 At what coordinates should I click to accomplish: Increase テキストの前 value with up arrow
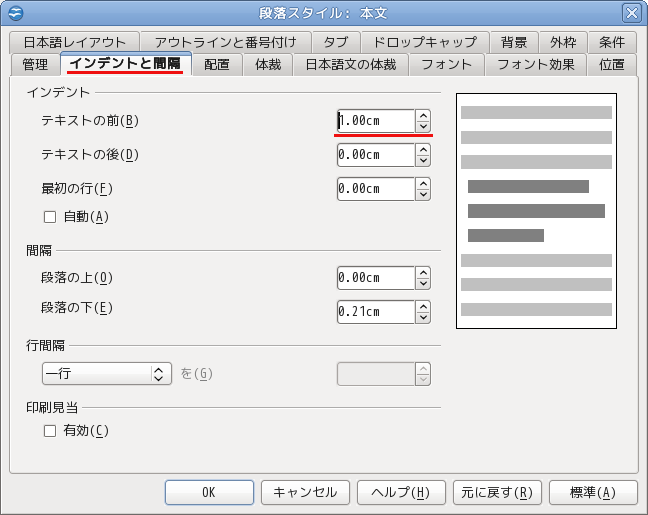click(423, 115)
